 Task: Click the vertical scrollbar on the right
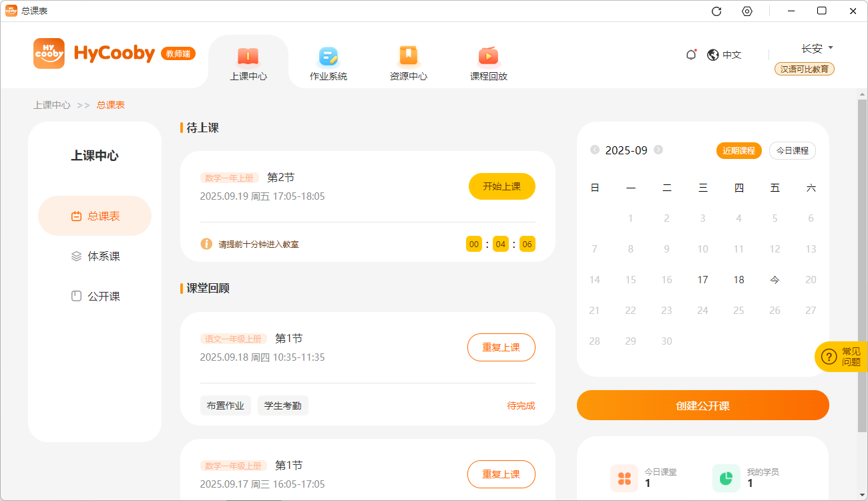tap(862, 267)
